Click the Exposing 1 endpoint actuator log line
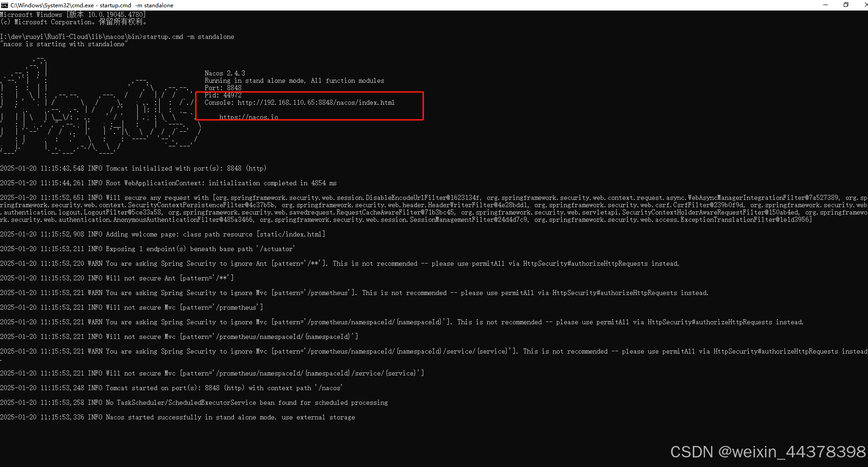This screenshot has height=467, width=868. click(x=146, y=248)
